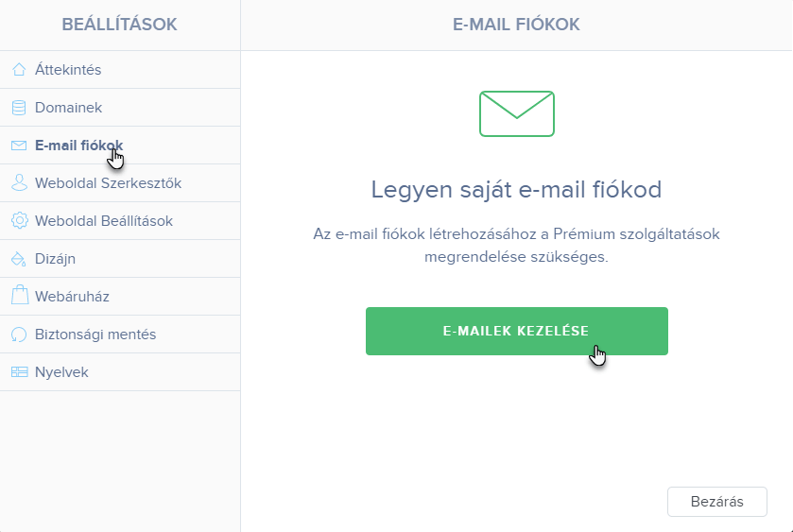Click the gear icon for Weboldal Beállítások

[19, 220]
